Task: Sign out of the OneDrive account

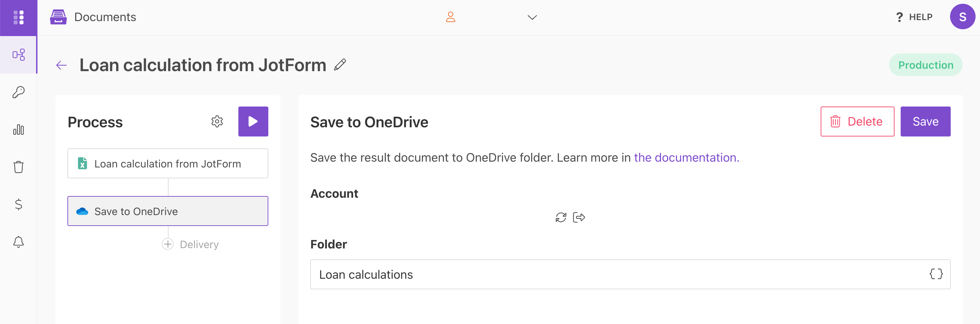Action: coord(579,217)
